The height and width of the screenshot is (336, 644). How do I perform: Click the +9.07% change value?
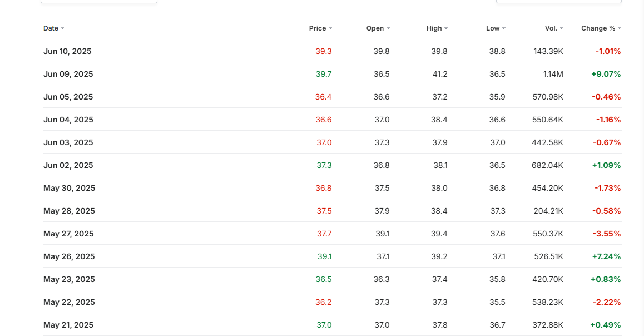tap(606, 74)
